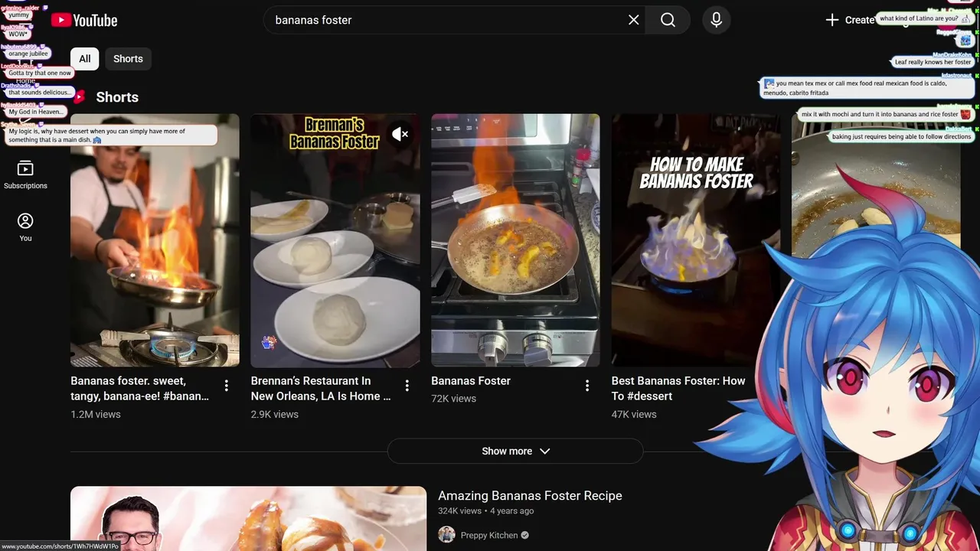
Task: Click chat message 'My God in Heaven...'
Action: (36, 112)
